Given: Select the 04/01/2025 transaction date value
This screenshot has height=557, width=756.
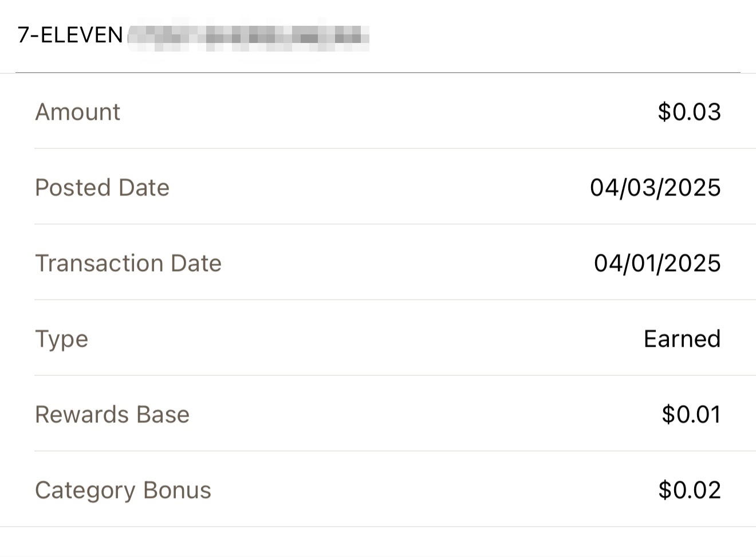Looking at the screenshot, I should pos(657,263).
